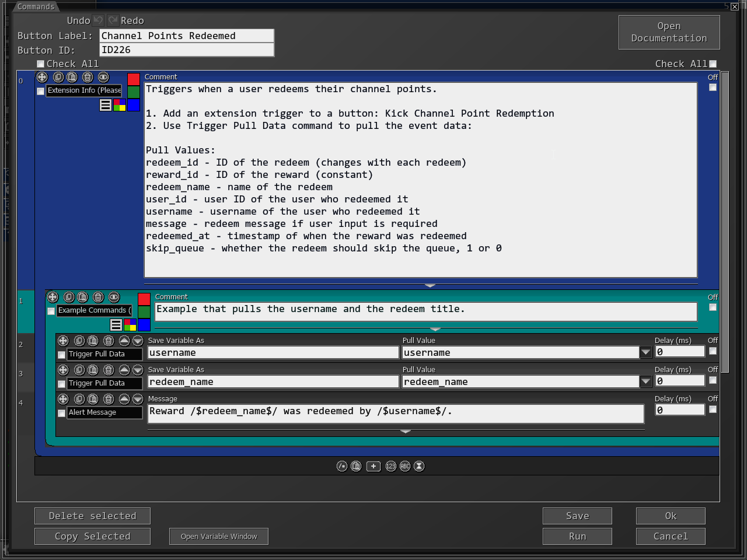Click the Open Documentation button
The height and width of the screenshot is (560, 747).
pos(669,32)
